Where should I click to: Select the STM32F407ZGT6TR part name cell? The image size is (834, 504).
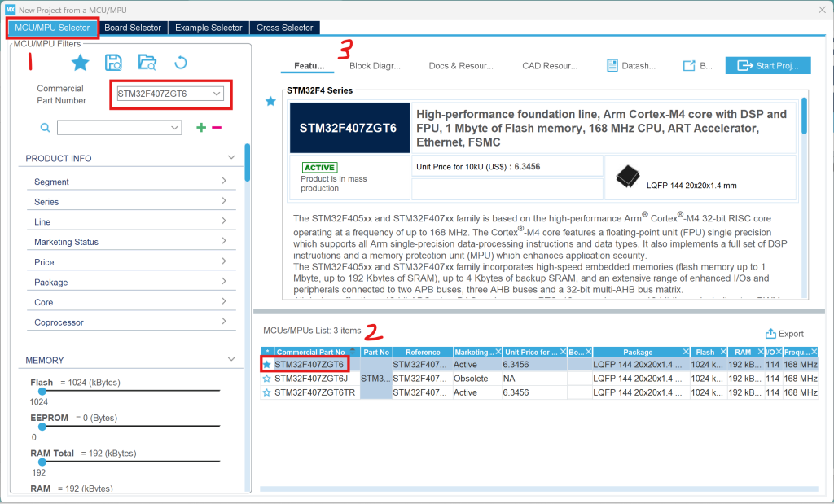(x=315, y=392)
